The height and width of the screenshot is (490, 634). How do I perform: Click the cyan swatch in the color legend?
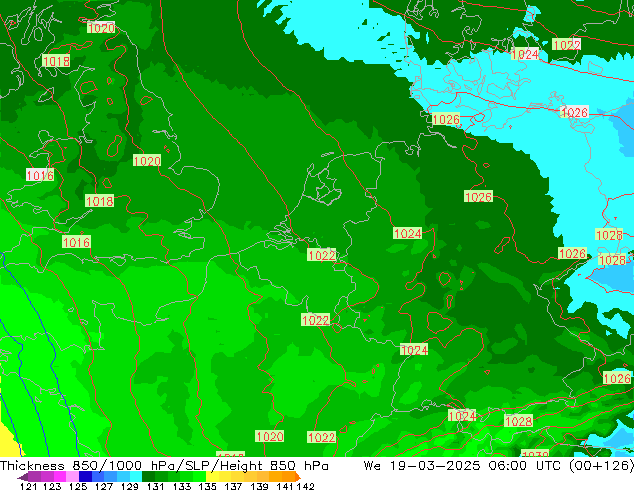coord(136,476)
